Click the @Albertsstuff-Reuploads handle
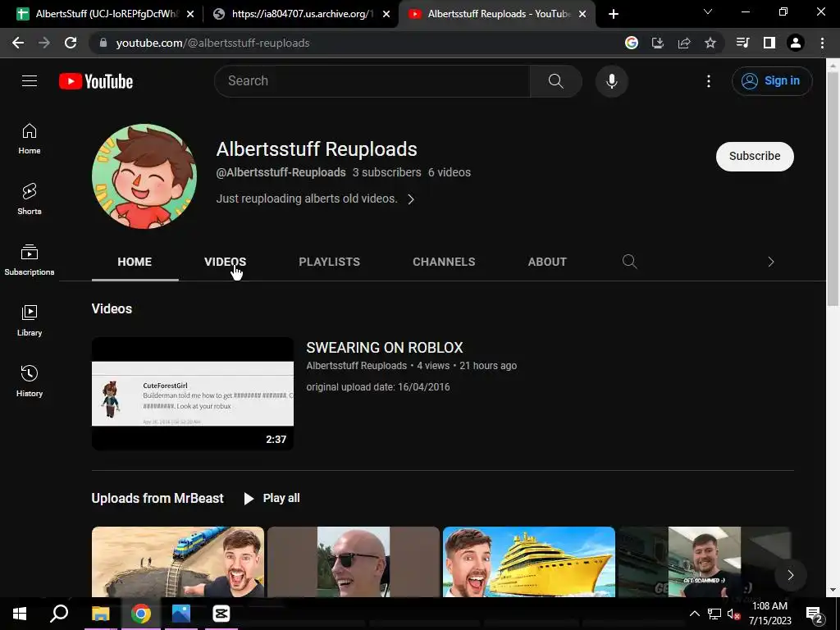This screenshot has height=630, width=840. pyautogui.click(x=281, y=172)
